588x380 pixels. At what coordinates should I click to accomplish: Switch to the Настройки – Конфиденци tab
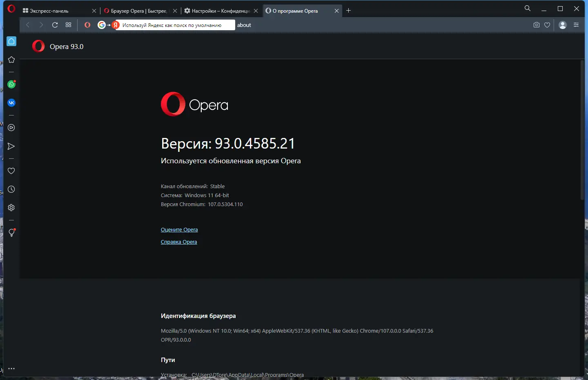(221, 11)
